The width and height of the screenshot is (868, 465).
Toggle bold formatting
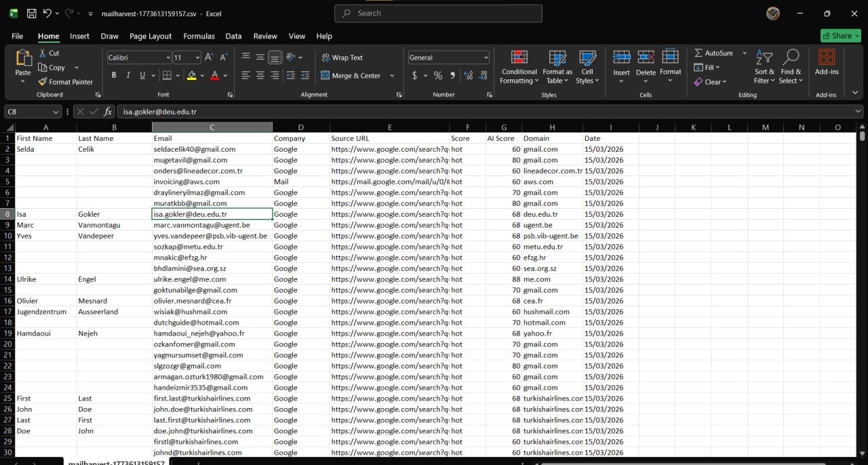click(x=114, y=75)
